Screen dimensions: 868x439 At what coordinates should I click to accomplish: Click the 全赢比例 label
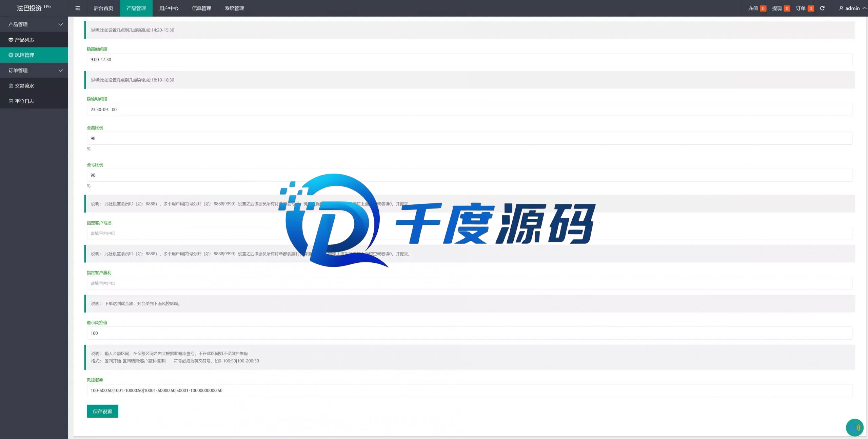pyautogui.click(x=95, y=128)
